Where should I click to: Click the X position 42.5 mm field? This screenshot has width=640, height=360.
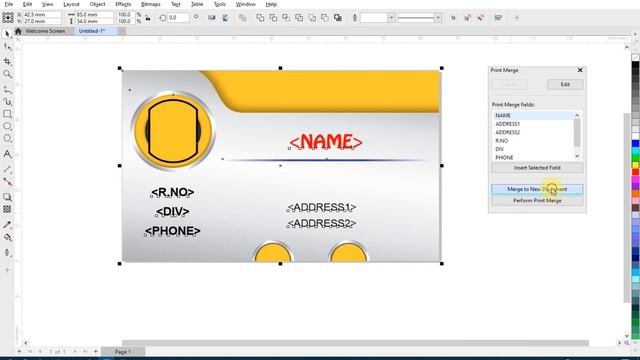point(42,14)
